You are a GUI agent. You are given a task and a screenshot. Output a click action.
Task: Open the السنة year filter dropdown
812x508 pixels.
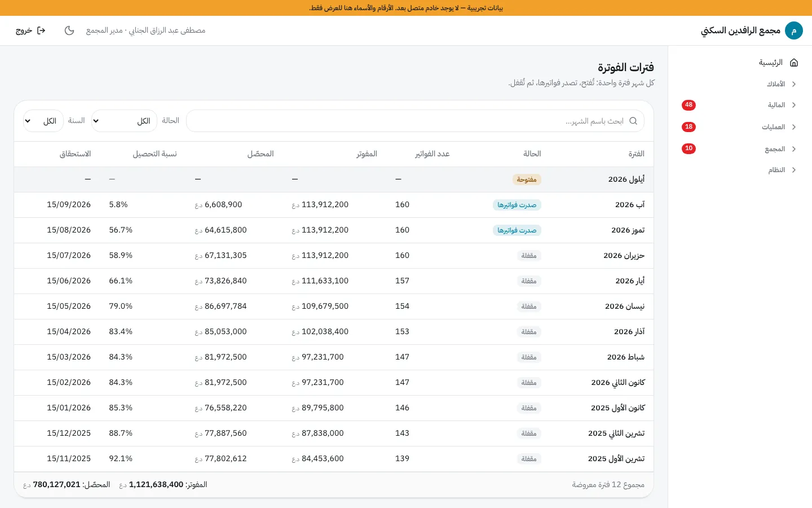[x=43, y=121]
